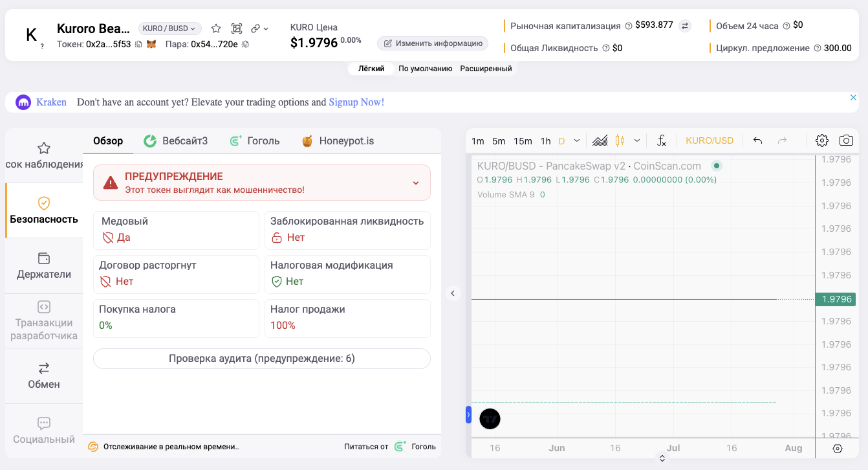868x470 pixels.
Task: Set chart interval to 1m
Action: pos(478,141)
